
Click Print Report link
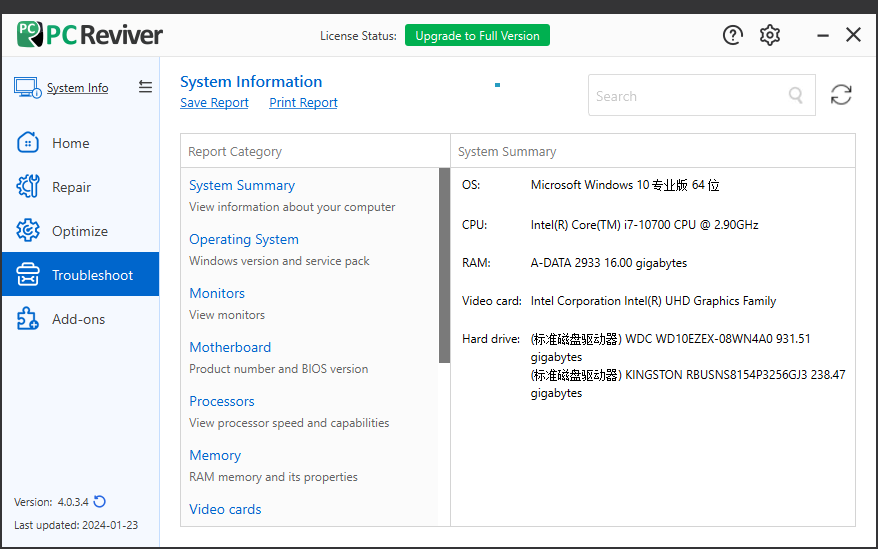tap(303, 103)
